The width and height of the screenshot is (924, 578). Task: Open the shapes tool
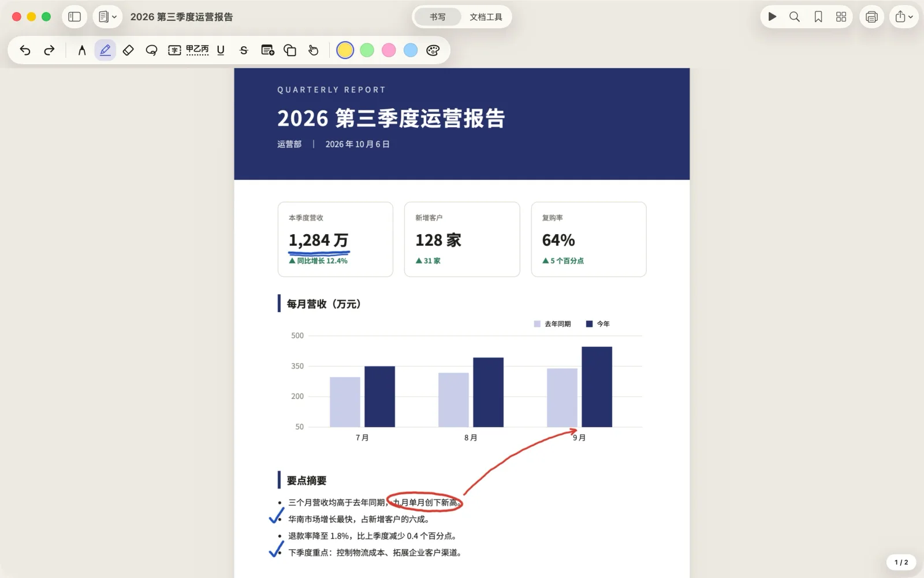click(290, 50)
